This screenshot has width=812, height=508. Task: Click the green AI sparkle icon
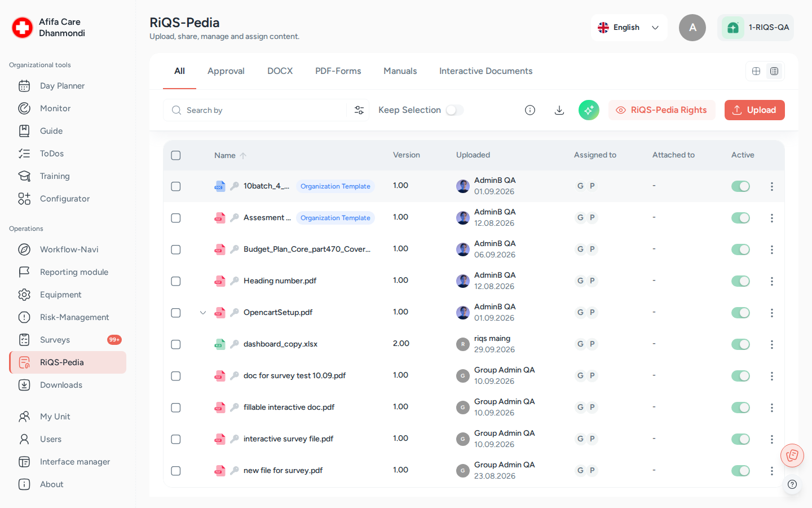(589, 110)
